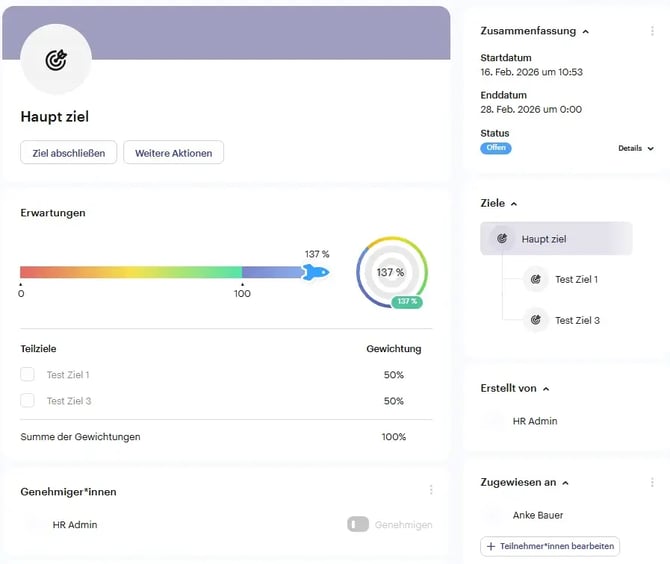This screenshot has width=670, height=564.
Task: Click the Gewichtung column header
Action: coord(394,349)
